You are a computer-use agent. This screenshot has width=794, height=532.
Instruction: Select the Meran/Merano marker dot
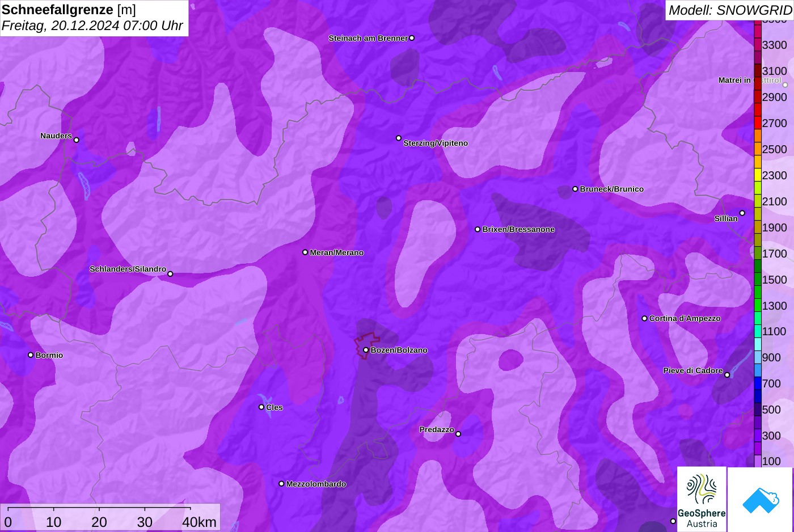pyautogui.click(x=305, y=252)
